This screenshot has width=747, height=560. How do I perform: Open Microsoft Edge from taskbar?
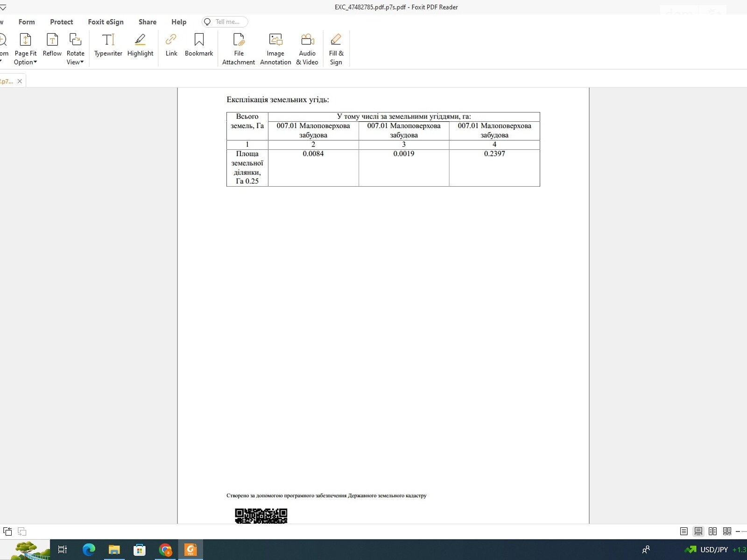pyautogui.click(x=89, y=550)
